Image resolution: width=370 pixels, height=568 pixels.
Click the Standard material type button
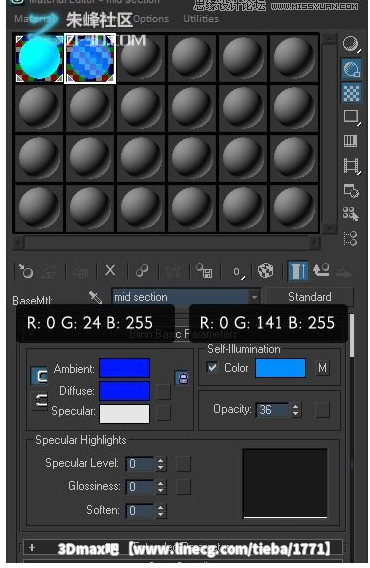pyautogui.click(x=309, y=297)
